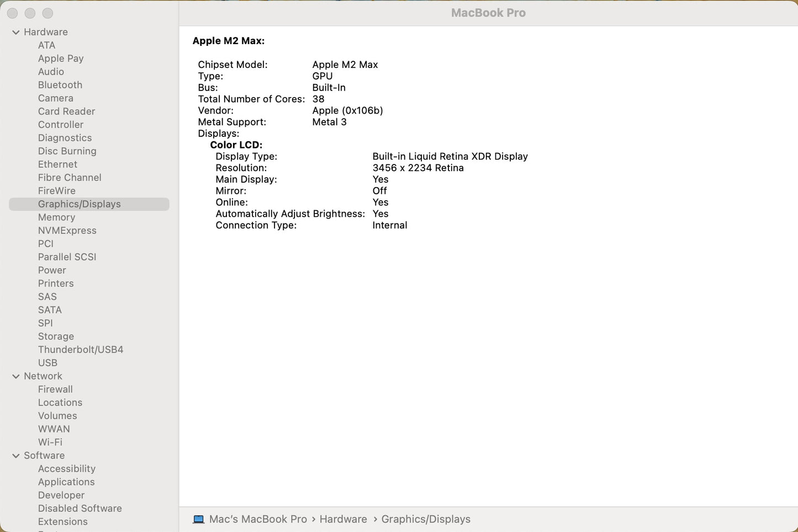Select the Apple M2 Max heading text
This screenshot has width=798, height=532.
228,41
